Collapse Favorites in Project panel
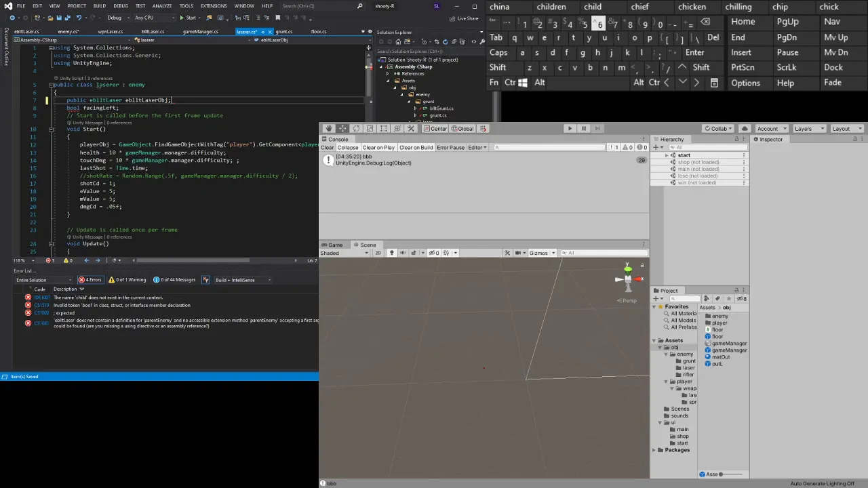This screenshot has height=488, width=868. (x=654, y=306)
